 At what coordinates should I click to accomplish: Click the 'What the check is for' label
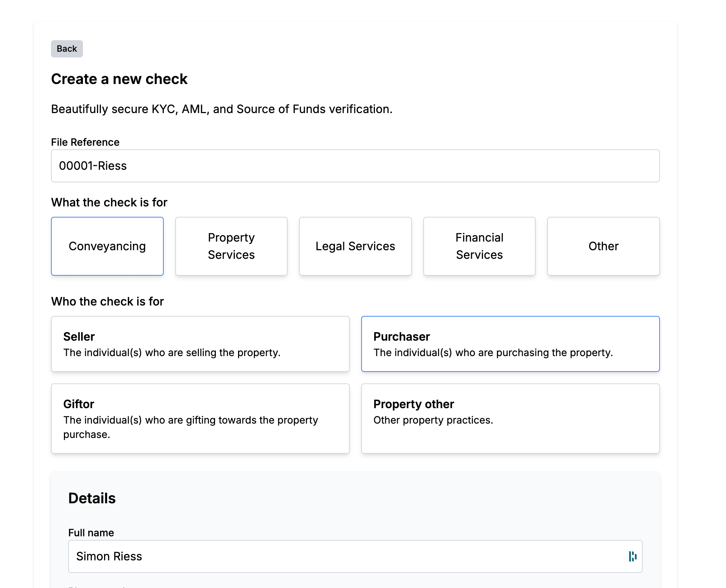109,202
